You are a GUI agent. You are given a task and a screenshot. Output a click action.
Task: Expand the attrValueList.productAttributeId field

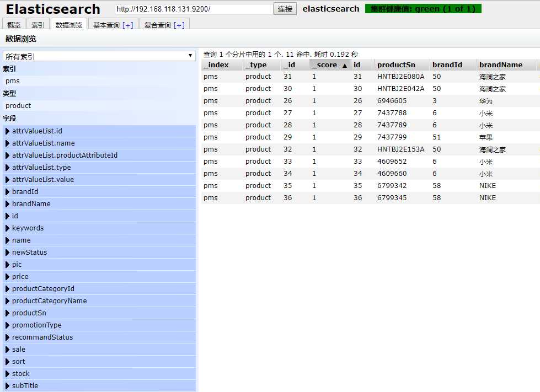[x=99, y=155]
